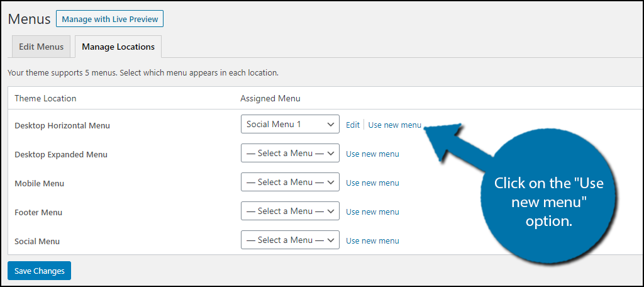Click the Assigned Menu column header
644x287 pixels.
click(x=270, y=98)
